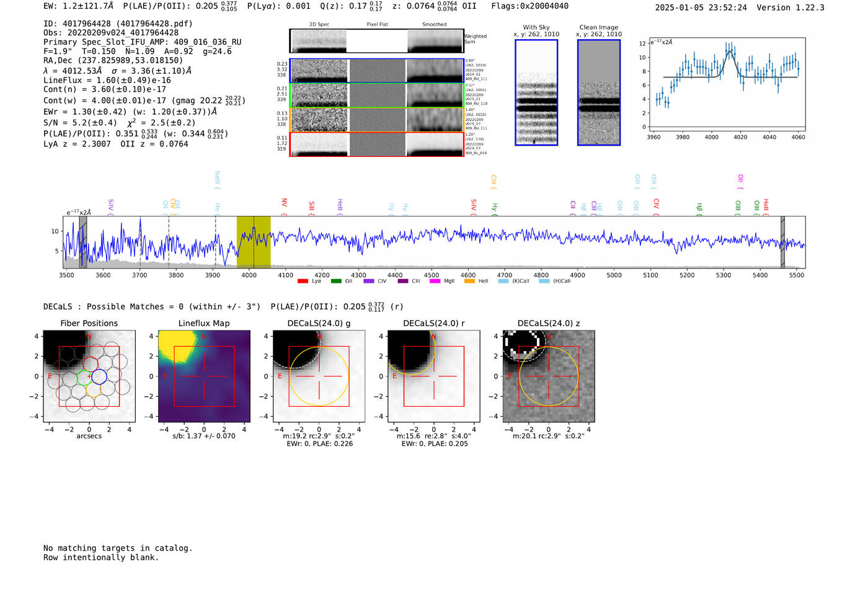Click 'Row intentionally blank.' text
This screenshot has height=591, width=868.
point(101,558)
